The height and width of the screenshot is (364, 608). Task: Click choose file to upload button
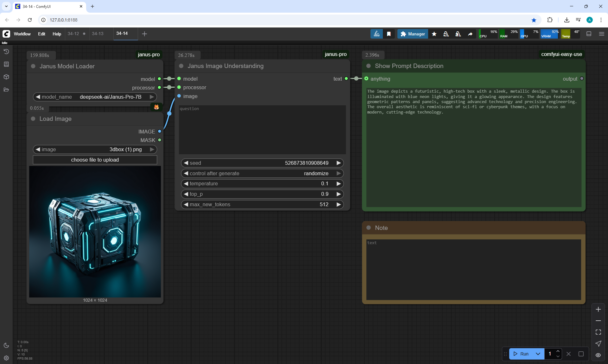pyautogui.click(x=95, y=160)
